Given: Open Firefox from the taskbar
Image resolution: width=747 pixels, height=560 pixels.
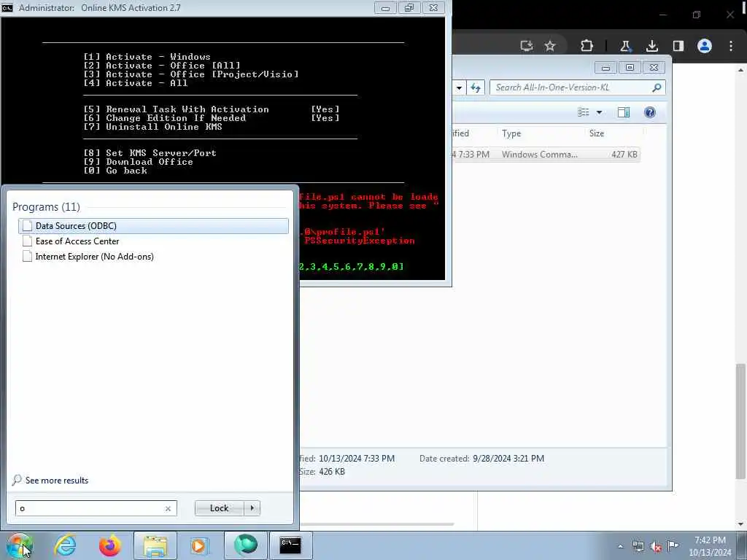Looking at the screenshot, I should pyautogui.click(x=110, y=545).
